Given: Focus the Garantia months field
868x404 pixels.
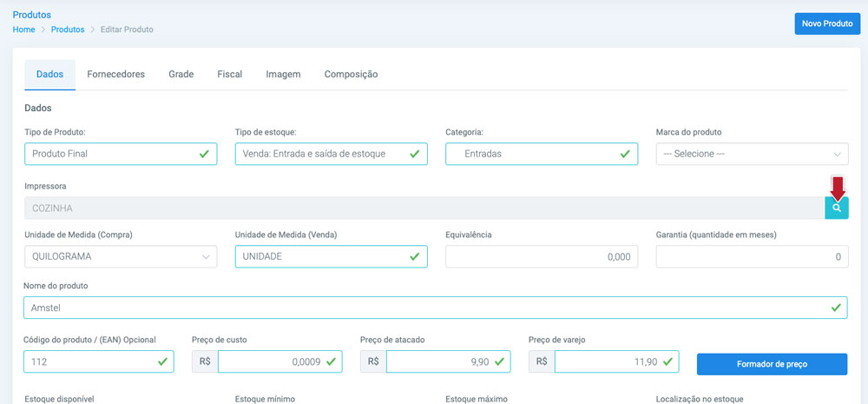Looking at the screenshot, I should 752,257.
